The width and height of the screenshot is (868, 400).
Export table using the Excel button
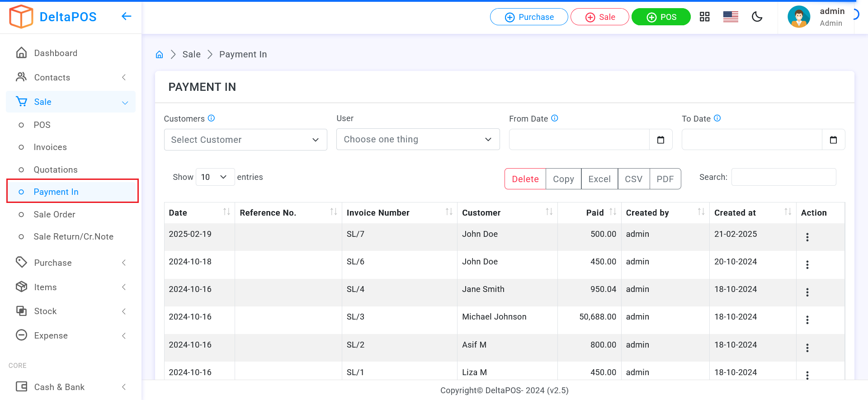[x=599, y=179]
